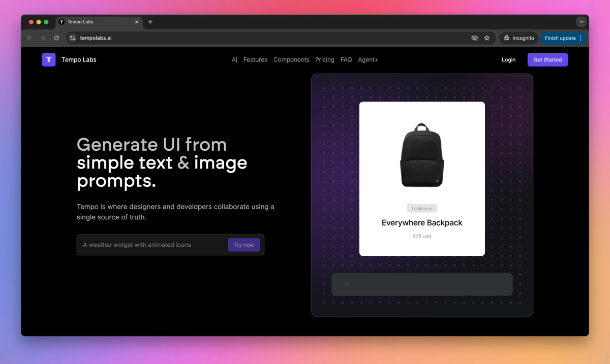Click the Login link

pyautogui.click(x=508, y=60)
